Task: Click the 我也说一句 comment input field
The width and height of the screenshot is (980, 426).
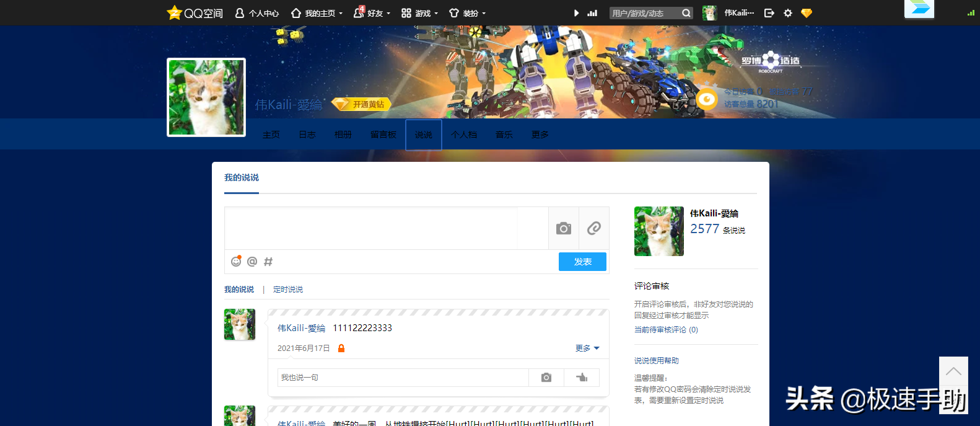Action: coord(403,378)
